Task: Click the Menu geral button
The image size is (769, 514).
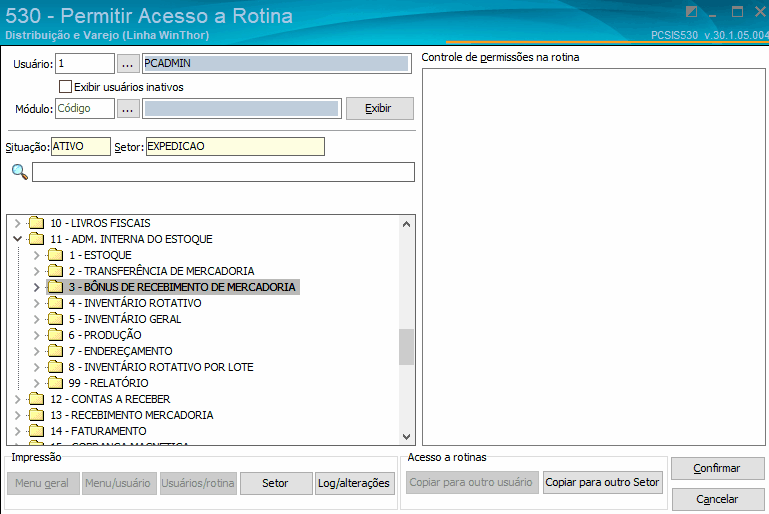Action: point(43,483)
